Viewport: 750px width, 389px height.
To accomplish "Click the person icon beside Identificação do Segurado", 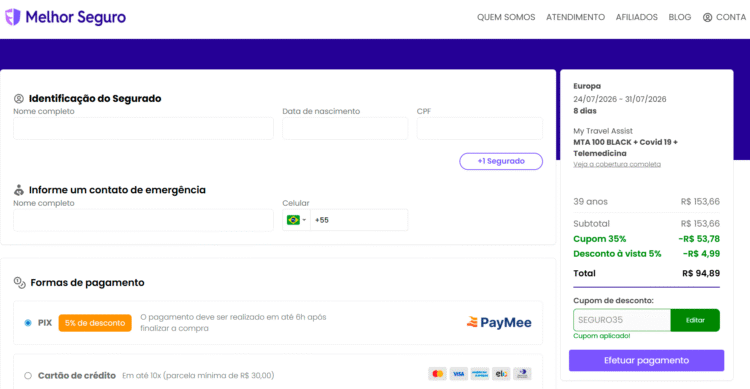I will click(x=19, y=99).
